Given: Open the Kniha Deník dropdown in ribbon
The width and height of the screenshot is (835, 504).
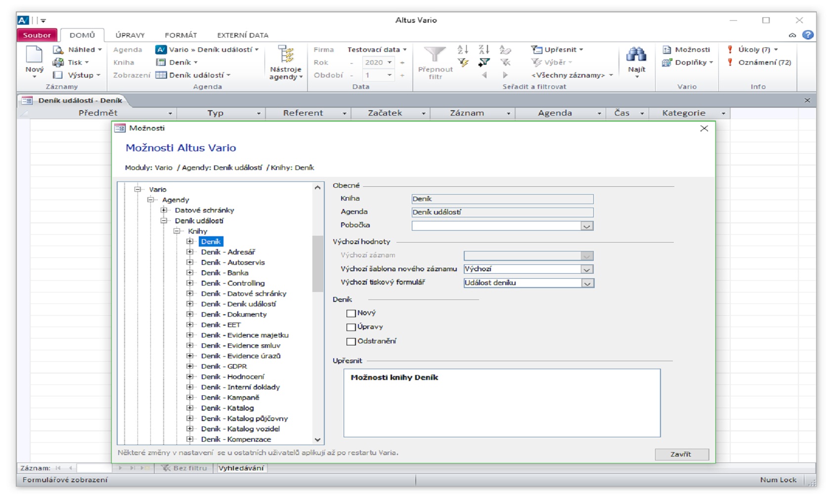Looking at the screenshot, I should [176, 62].
